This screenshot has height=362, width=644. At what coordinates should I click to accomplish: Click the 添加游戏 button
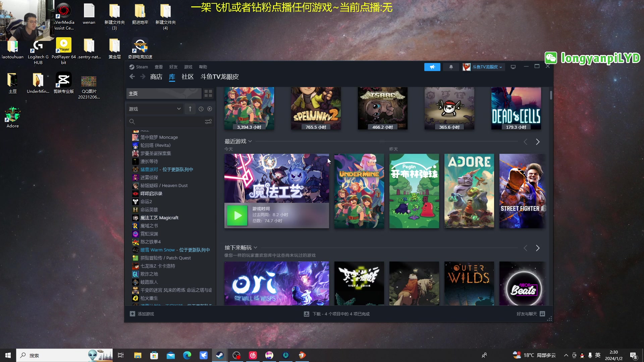pos(142,314)
